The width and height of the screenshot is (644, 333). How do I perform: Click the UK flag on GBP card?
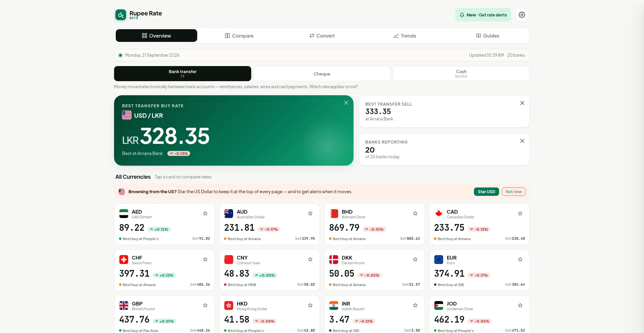point(124,306)
